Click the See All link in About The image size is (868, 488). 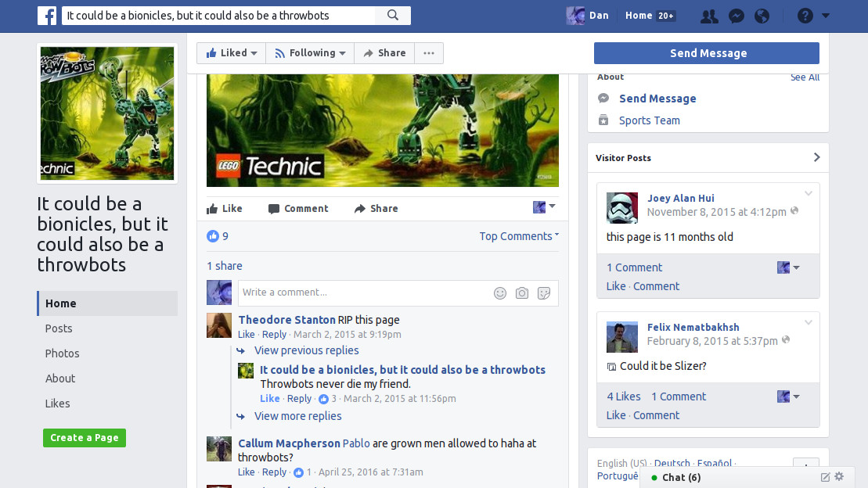coord(805,77)
